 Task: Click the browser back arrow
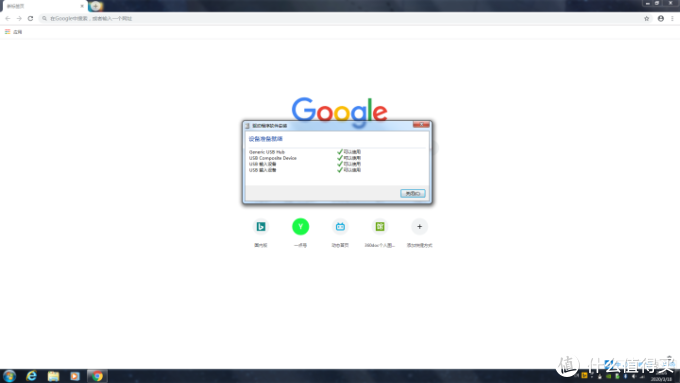(x=8, y=19)
